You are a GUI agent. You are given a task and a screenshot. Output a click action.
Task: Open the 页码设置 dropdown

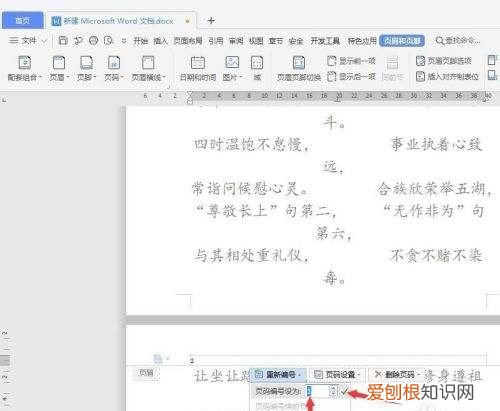(x=338, y=375)
